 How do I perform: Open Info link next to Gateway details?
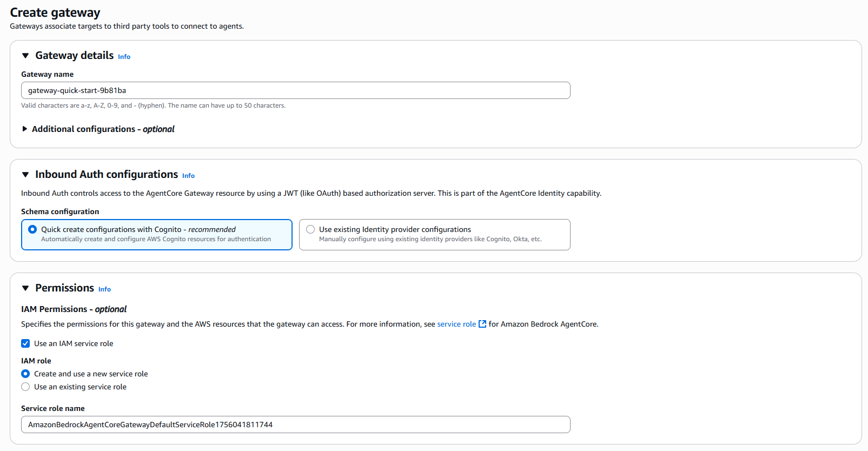[x=124, y=57]
